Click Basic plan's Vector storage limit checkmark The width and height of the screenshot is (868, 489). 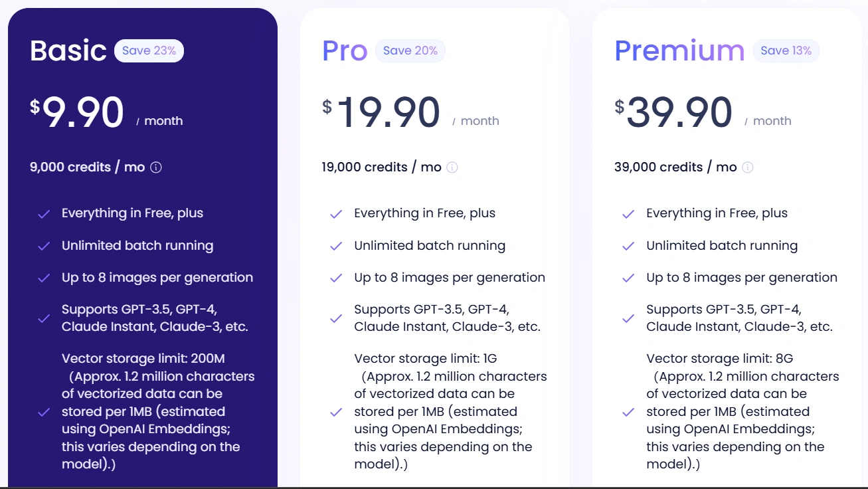coord(44,412)
